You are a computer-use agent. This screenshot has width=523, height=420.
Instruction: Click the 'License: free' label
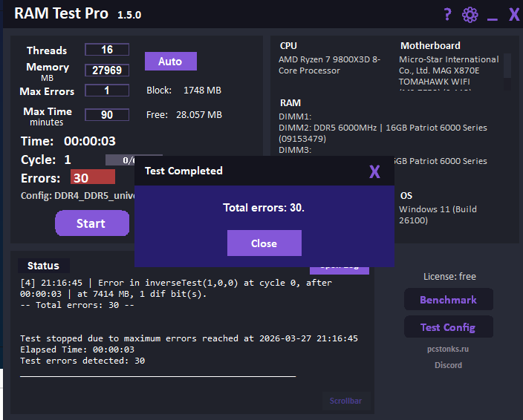pyautogui.click(x=449, y=277)
